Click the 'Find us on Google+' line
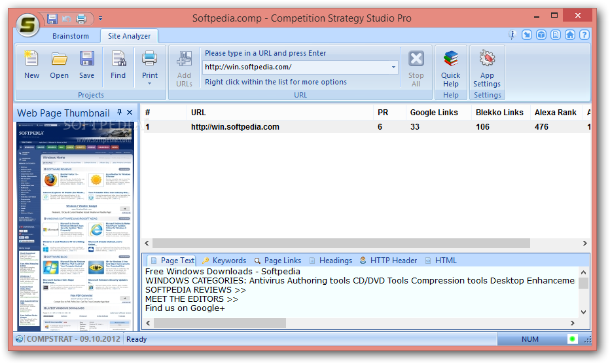Image resolution: width=610 pixels, height=364 pixels. 185,308
